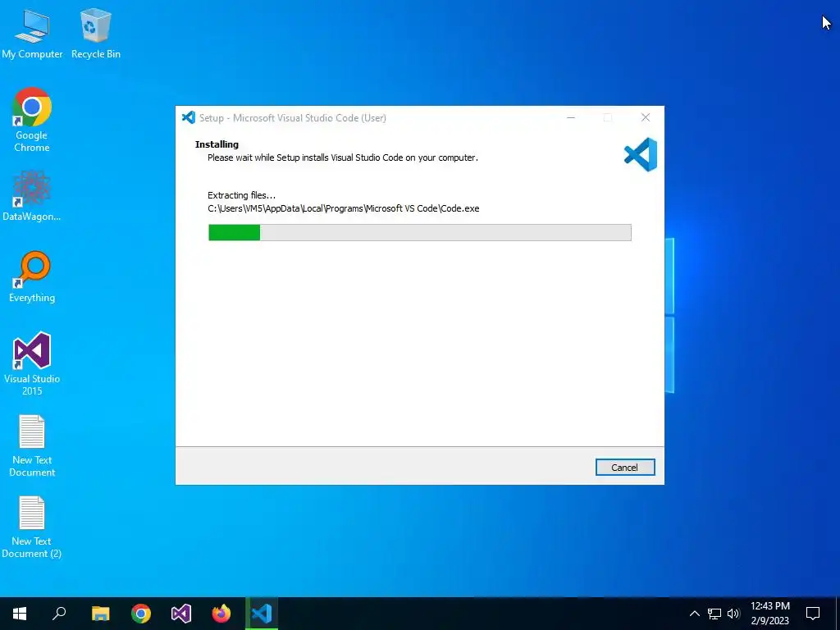Click the Code.exe extraction path text
This screenshot has height=630, width=840.
(344, 208)
